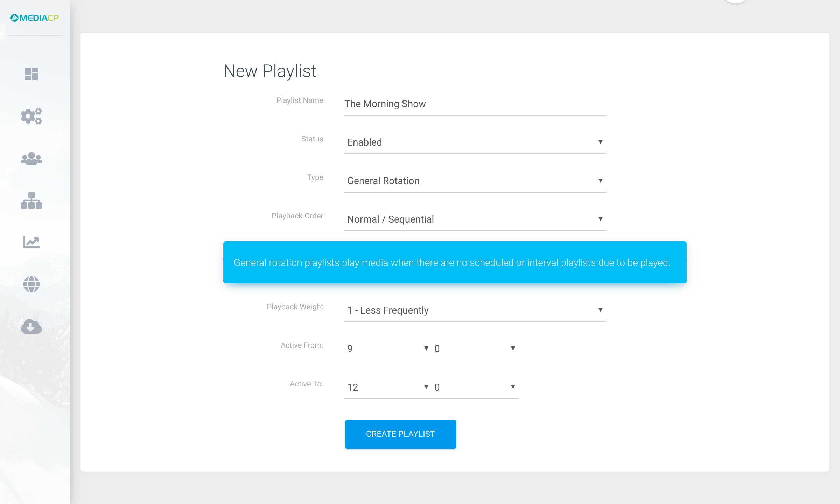Expand the Status dropdown showing Enabled
The height and width of the screenshot is (504, 840).
click(x=475, y=142)
